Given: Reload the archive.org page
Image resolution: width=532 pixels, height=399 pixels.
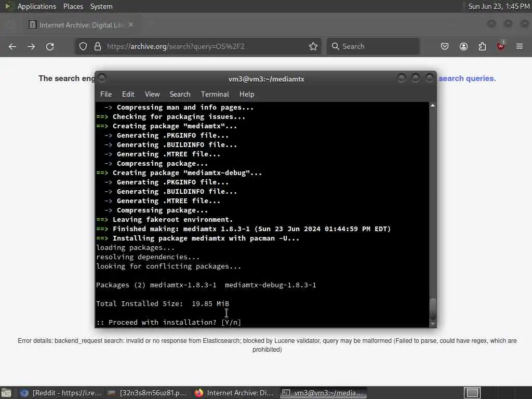Looking at the screenshot, I should [50, 46].
